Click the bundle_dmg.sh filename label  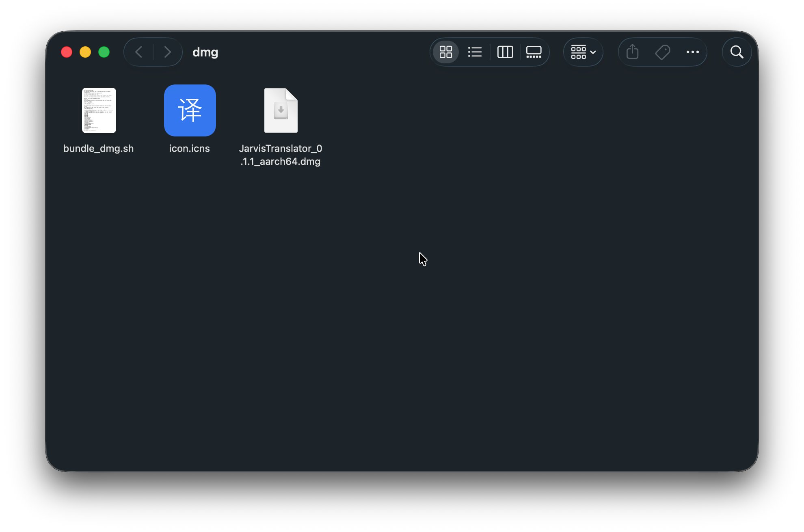coord(98,149)
